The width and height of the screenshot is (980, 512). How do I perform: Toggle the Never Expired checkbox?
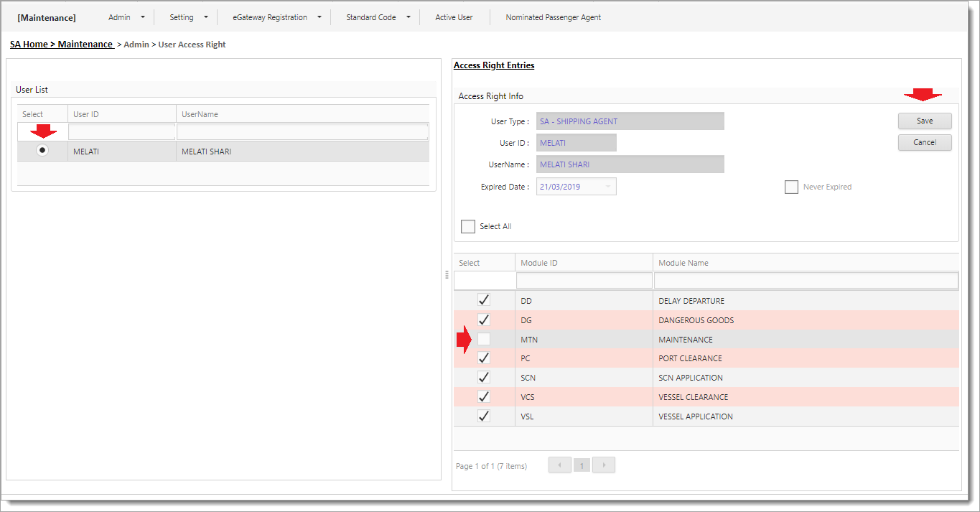791,187
